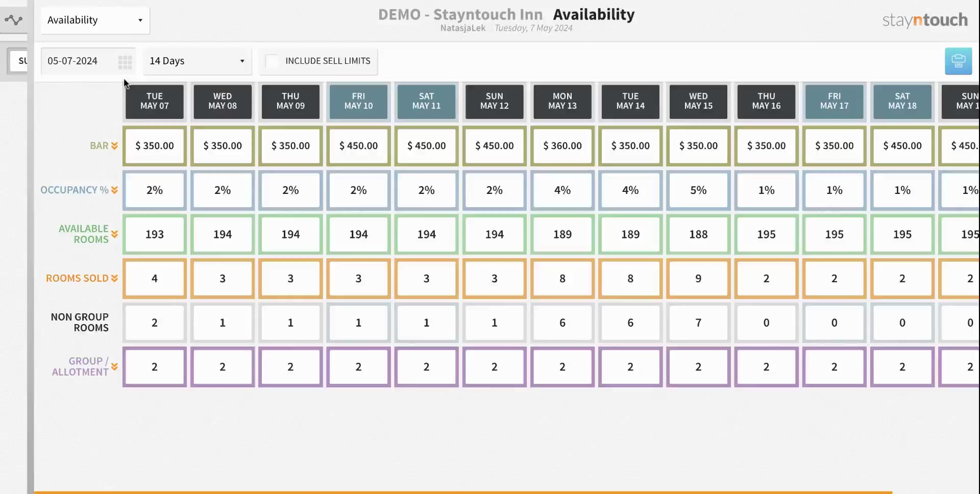The image size is (980, 494).
Task: Expand the ROOMS SOLD row chevron
Action: (114, 278)
